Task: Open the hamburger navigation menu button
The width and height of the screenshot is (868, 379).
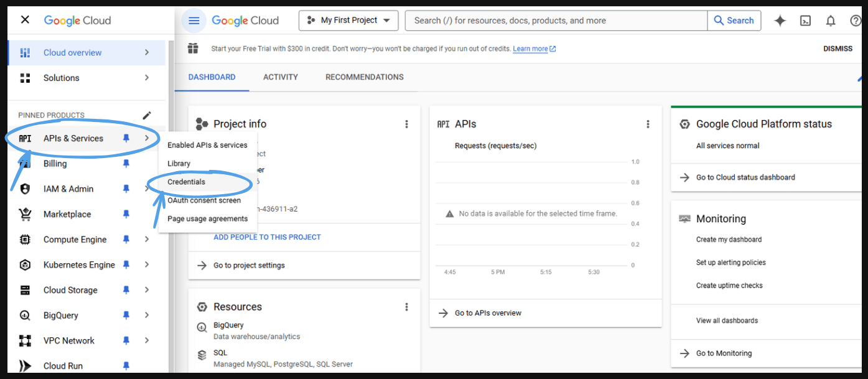Action: click(194, 21)
